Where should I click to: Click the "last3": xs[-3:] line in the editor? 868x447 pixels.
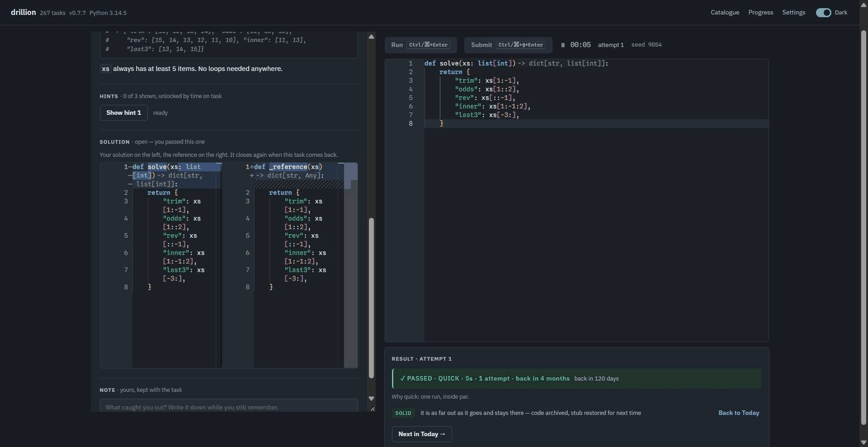click(x=487, y=115)
